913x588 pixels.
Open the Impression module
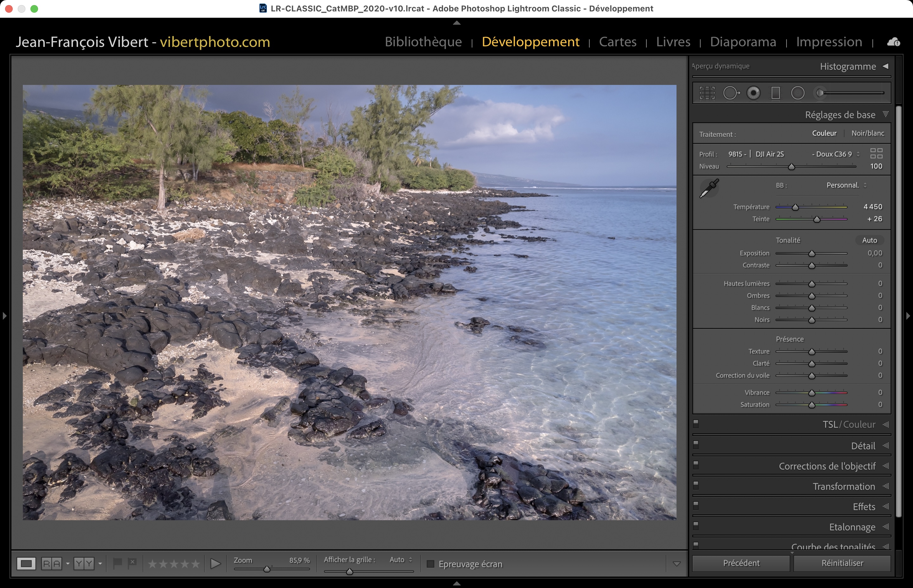(829, 42)
